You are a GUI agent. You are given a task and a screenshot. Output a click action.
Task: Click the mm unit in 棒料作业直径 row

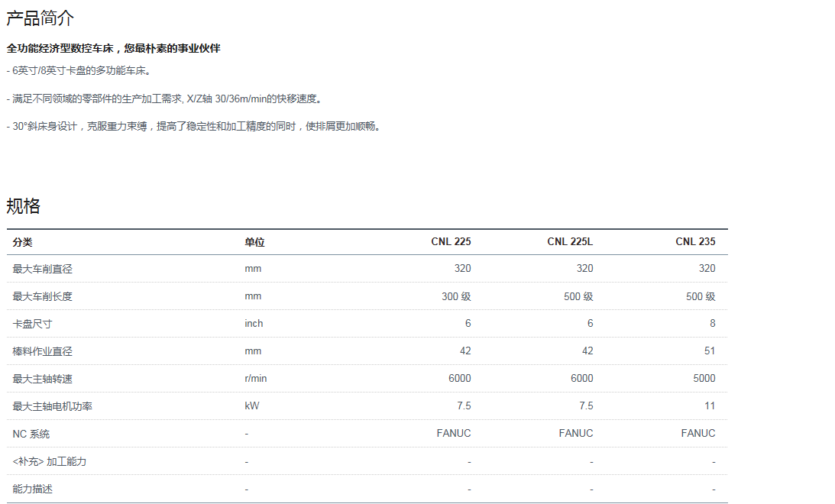click(253, 351)
